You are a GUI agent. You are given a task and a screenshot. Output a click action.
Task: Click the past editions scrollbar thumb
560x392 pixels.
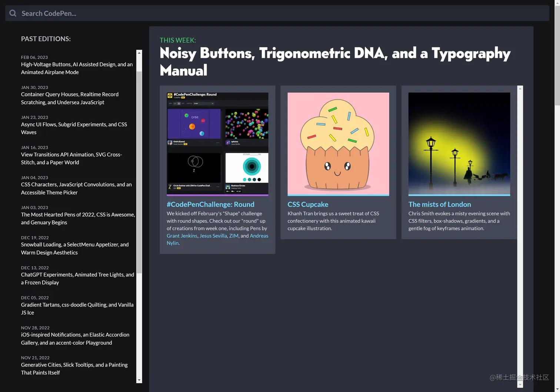pos(139,172)
